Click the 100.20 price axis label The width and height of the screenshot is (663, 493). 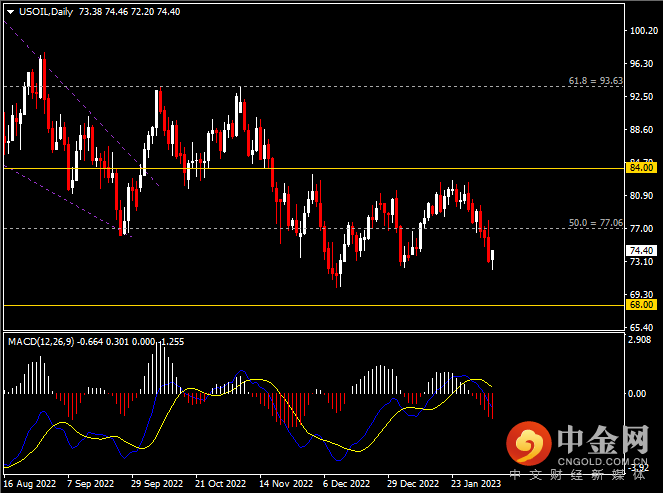click(x=642, y=31)
